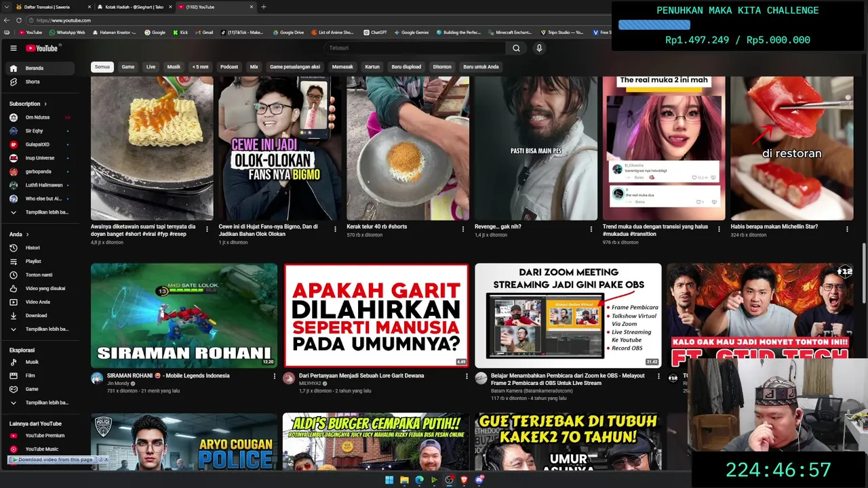The width and height of the screenshot is (868, 488).
Task: Expand Tampilkan lebih banyak under Eksplorasi
Action: point(40,403)
